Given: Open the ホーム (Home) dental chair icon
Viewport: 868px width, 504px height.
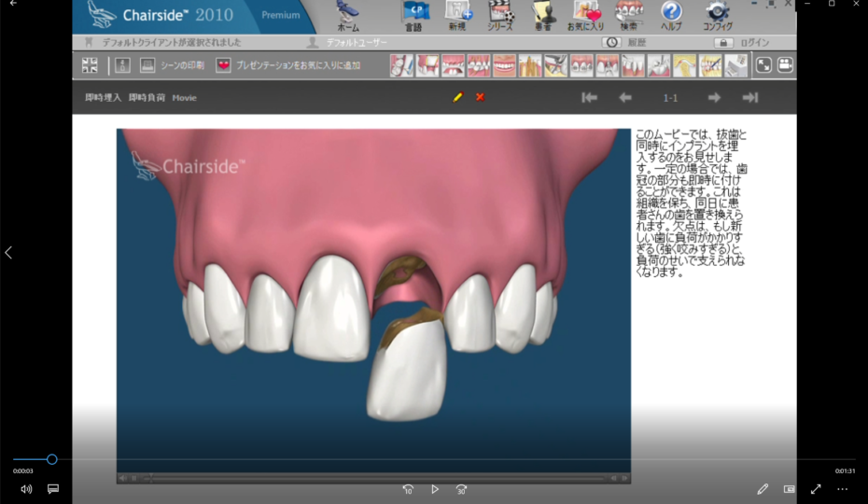Looking at the screenshot, I should point(348,16).
